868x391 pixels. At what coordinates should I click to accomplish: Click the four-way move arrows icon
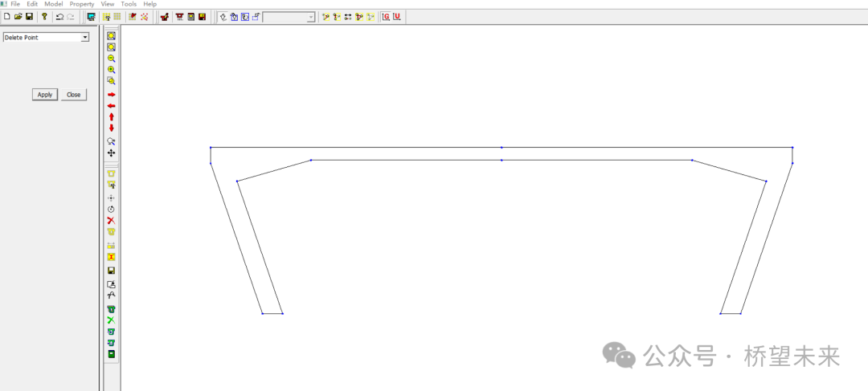[x=111, y=153]
